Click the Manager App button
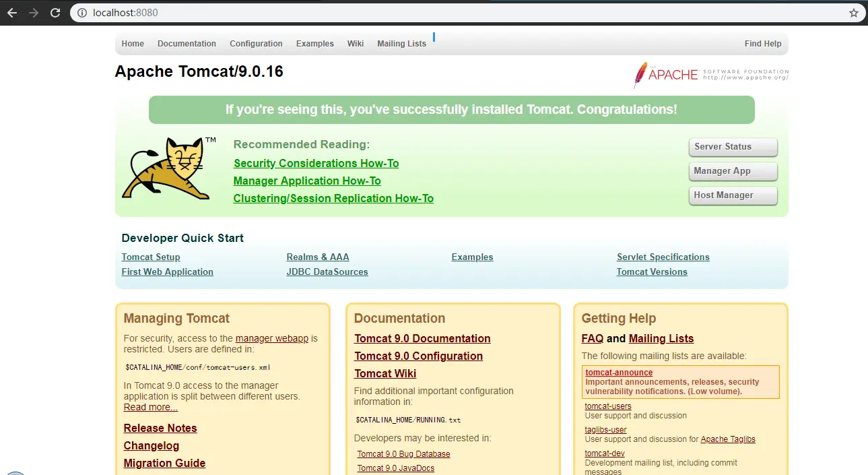This screenshot has width=868, height=475. (733, 171)
